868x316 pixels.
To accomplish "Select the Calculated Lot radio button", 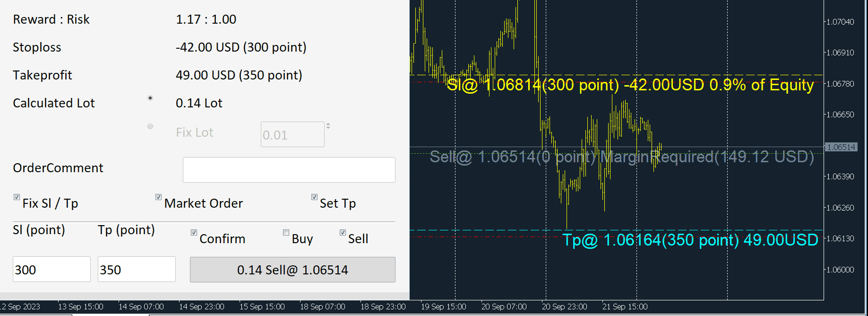I will 150,98.
